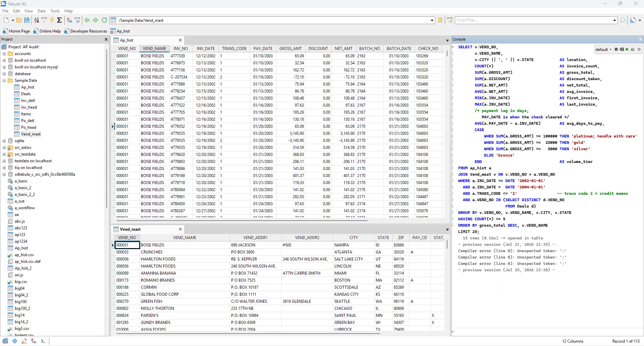The height and width of the screenshot is (346, 644).
Task: Open the path address dropdown arrow
Action: (432, 20)
